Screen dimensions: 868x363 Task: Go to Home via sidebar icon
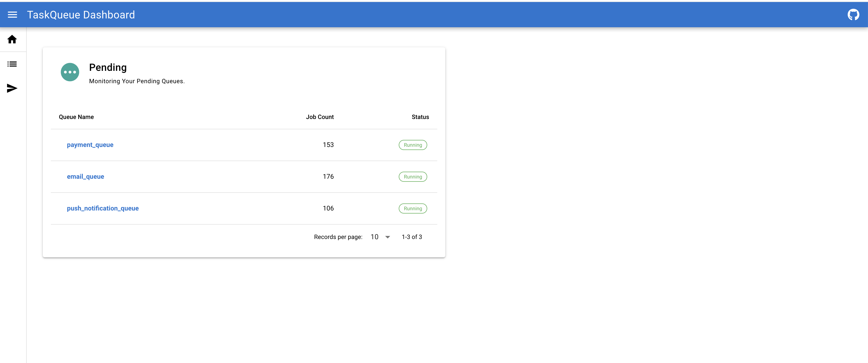tap(12, 40)
